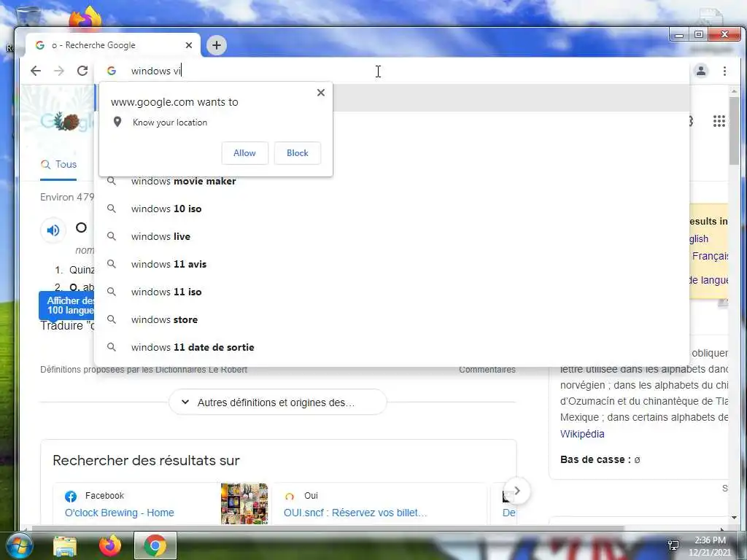Click the Chrome taskbar icon
This screenshot has height=560, width=747.
click(x=155, y=545)
